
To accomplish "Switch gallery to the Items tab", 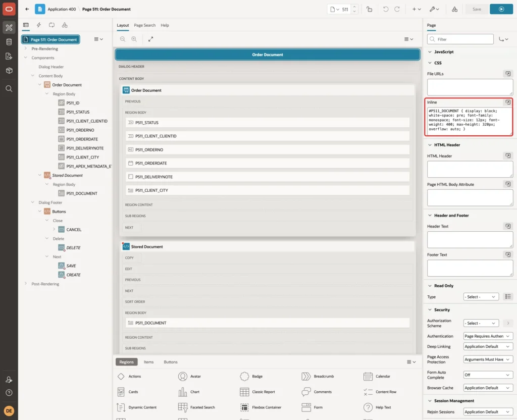I will tap(149, 362).
